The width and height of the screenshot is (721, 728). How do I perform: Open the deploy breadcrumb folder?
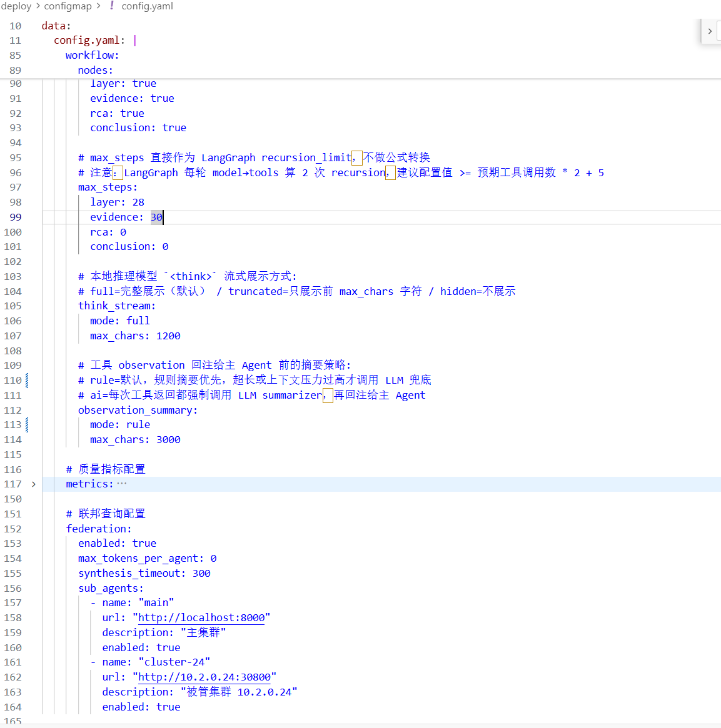pyautogui.click(x=16, y=6)
